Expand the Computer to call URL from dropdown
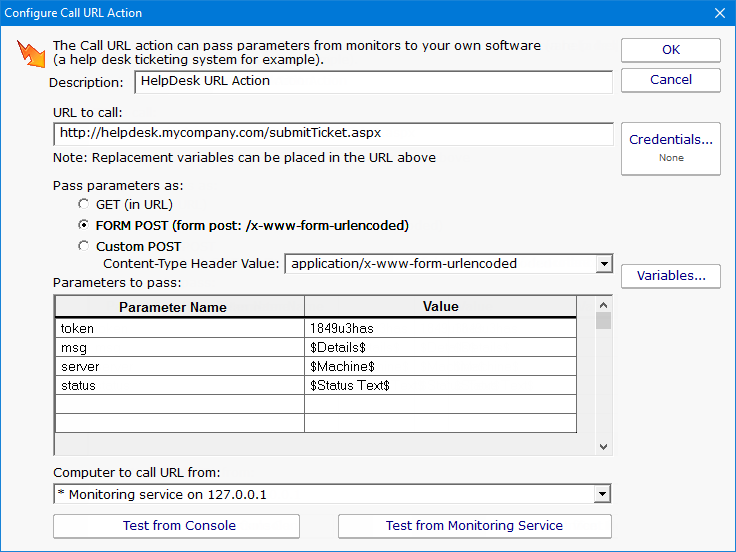 tap(601, 494)
